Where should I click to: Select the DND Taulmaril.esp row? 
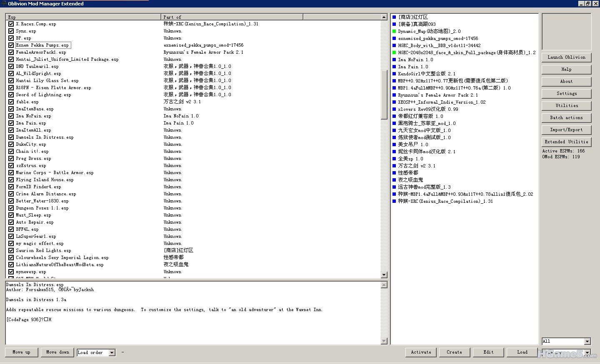193,67
